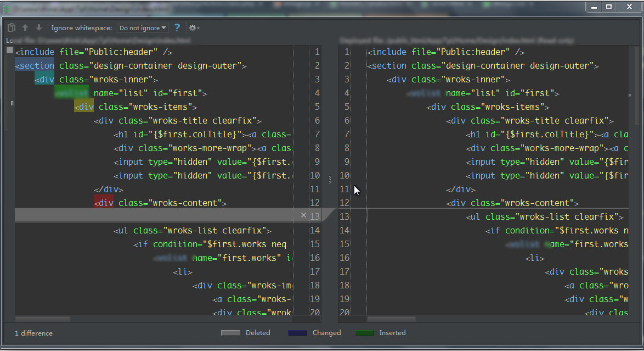Click line number 13 in the left pane
Viewport: 644px width, 351px height.
314,216
